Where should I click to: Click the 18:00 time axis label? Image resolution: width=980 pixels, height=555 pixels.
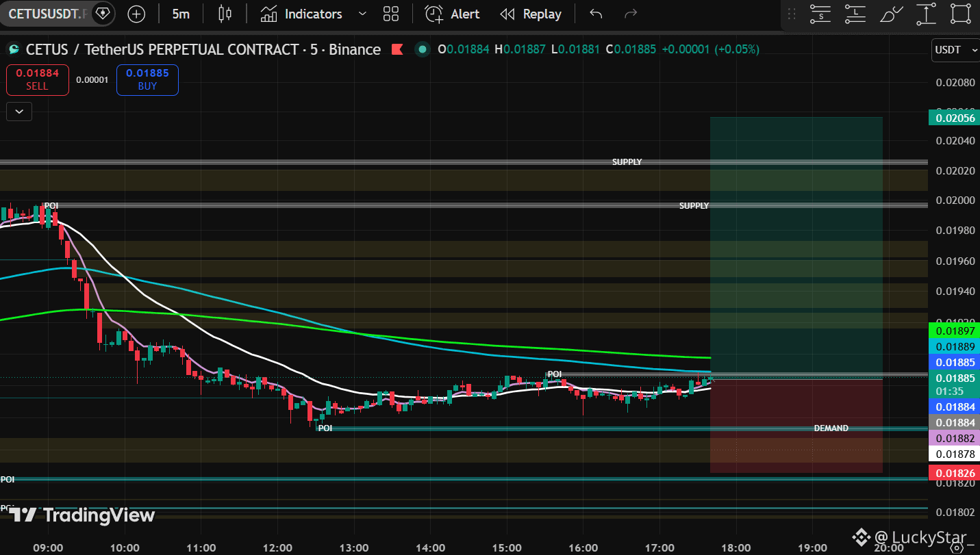pos(736,547)
